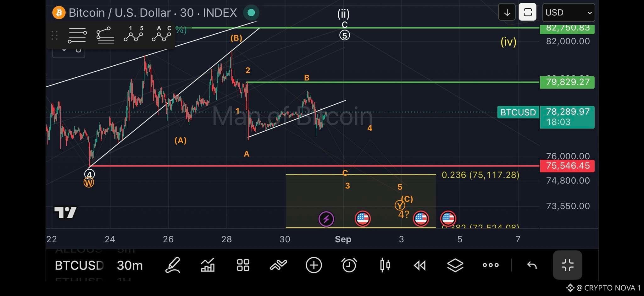Select the Elliott A-C correction wave tool
Viewport: 644px width, 296px height.
pos(161,34)
